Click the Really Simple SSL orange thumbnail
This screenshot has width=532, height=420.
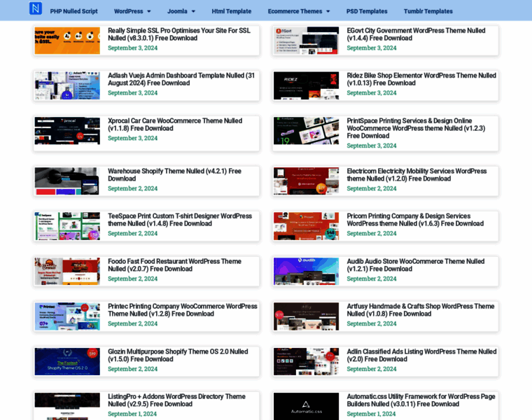point(67,41)
